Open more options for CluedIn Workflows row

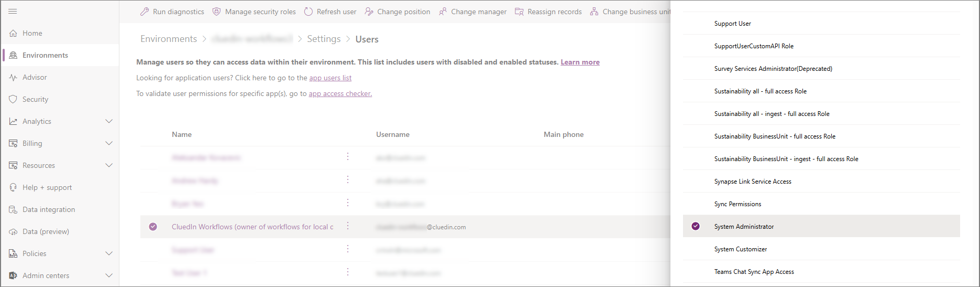pos(348,226)
